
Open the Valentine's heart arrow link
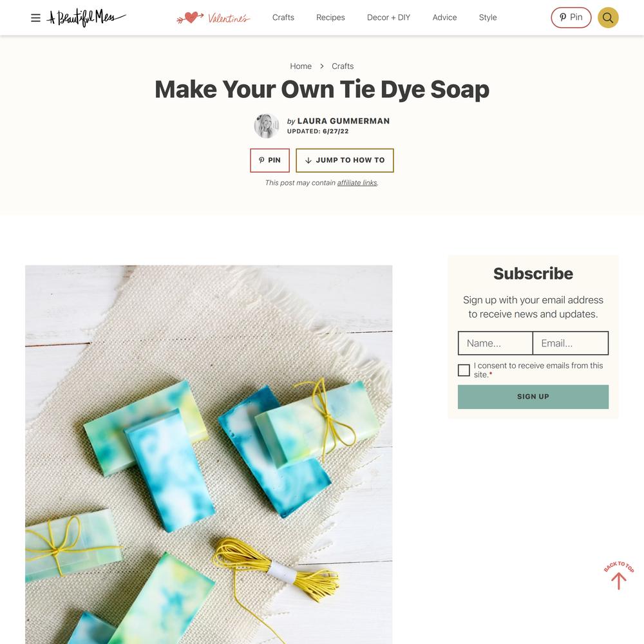213,17
